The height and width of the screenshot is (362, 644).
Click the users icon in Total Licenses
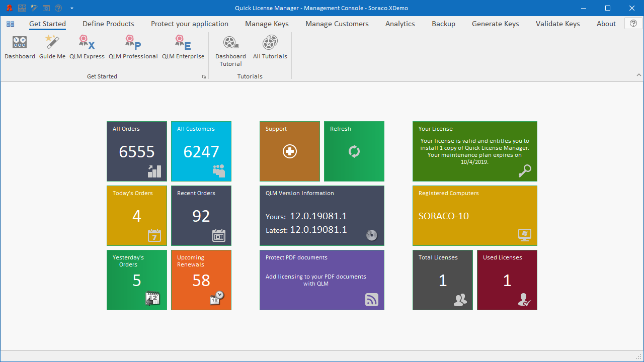click(460, 300)
